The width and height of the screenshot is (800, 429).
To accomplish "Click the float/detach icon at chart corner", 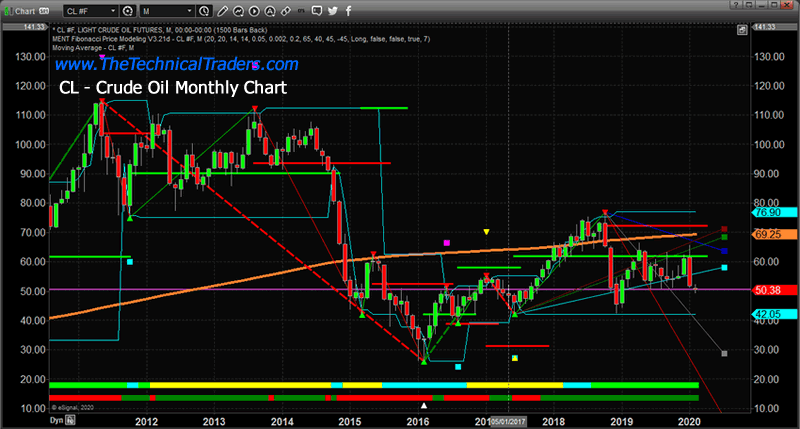I will [x=742, y=31].
